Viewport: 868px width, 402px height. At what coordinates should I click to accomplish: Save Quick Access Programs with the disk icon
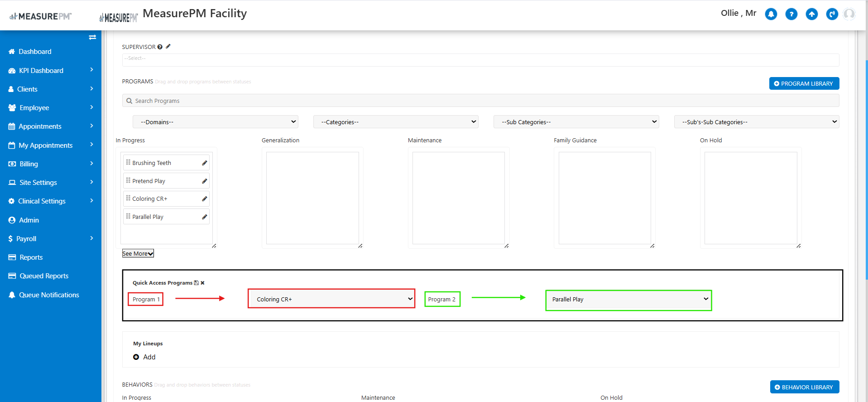tap(197, 283)
